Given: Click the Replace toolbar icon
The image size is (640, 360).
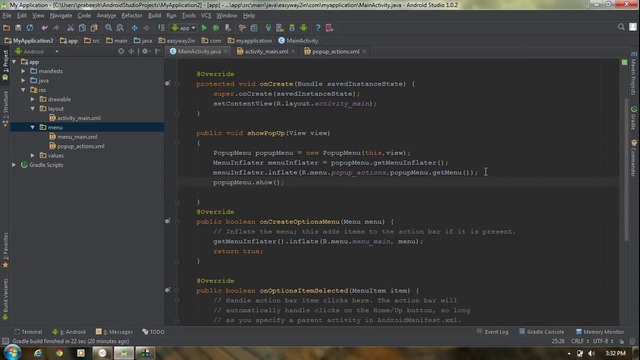Looking at the screenshot, I should pyautogui.click(x=120, y=28).
